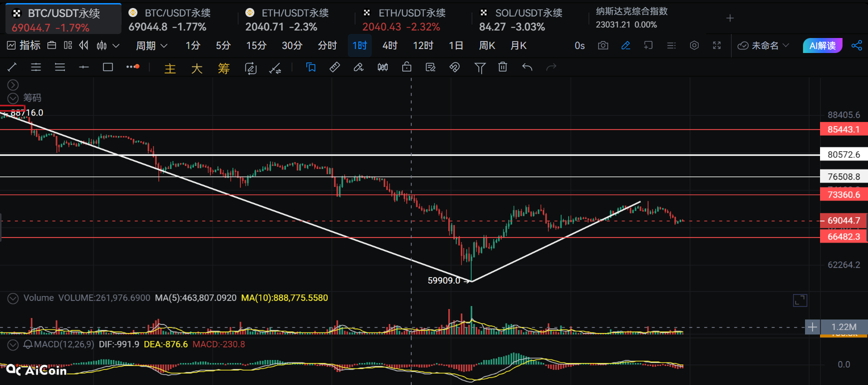Select the trend line drawing tool

(12, 67)
